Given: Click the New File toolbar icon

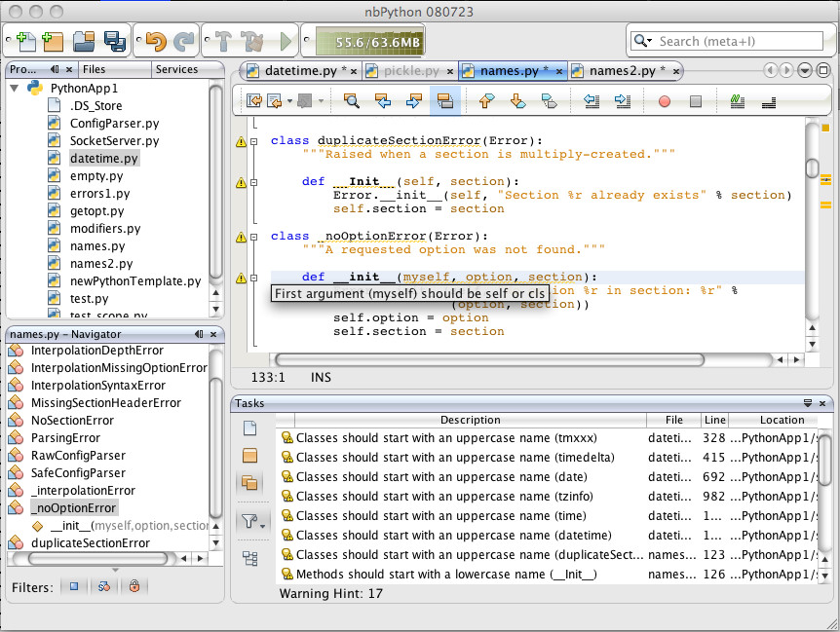Looking at the screenshot, I should tap(24, 42).
